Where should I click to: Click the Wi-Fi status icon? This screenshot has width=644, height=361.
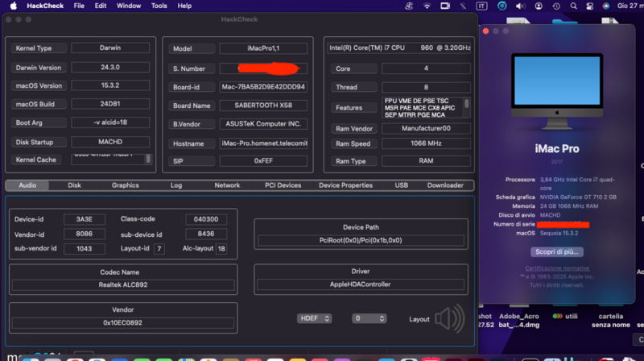427,6
